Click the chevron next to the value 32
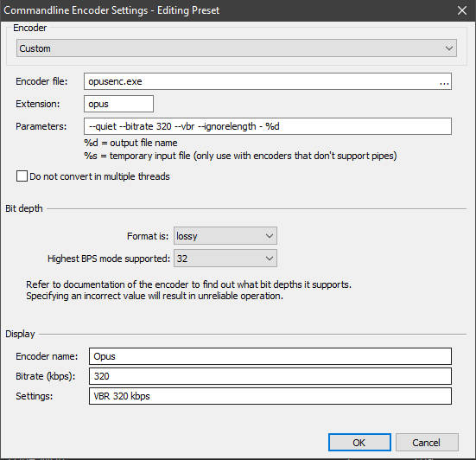Screen dimensions: 476x460 pos(269,259)
